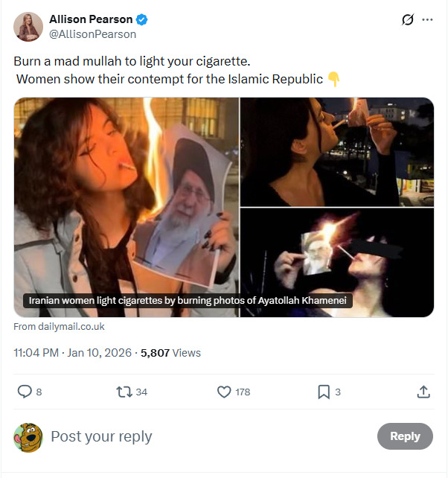Screen dimensions: 448x478
Task: Click the dailymail.co.uk source link
Action: [59, 327]
